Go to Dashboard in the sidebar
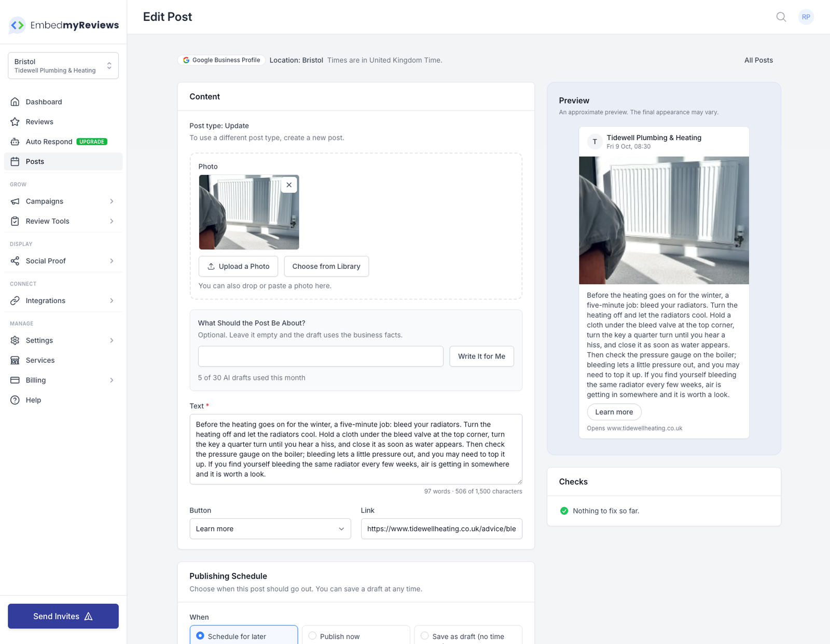 [63, 102]
